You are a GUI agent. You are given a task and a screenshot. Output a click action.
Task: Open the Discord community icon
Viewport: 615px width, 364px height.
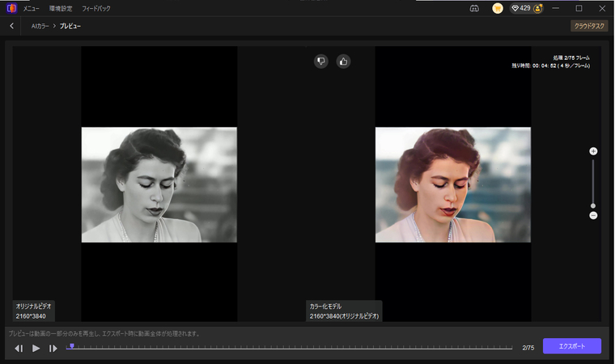[475, 8]
